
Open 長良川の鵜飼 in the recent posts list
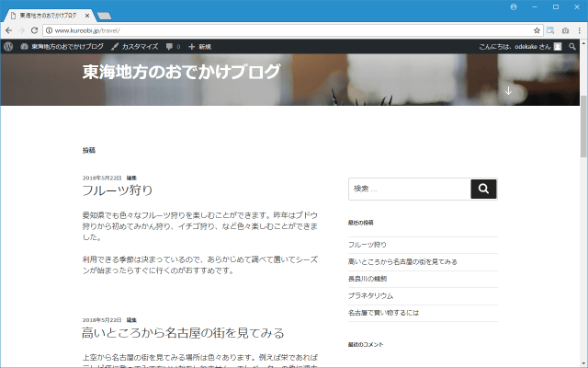[x=367, y=279]
